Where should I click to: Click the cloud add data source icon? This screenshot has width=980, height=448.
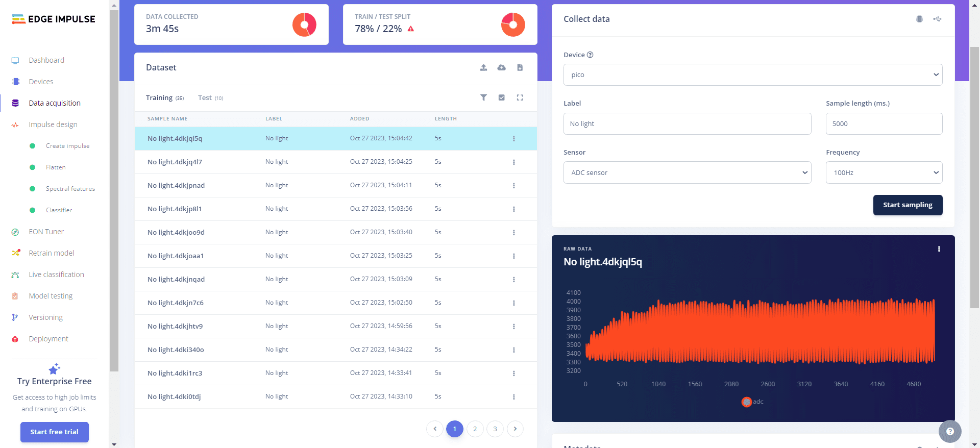click(501, 67)
